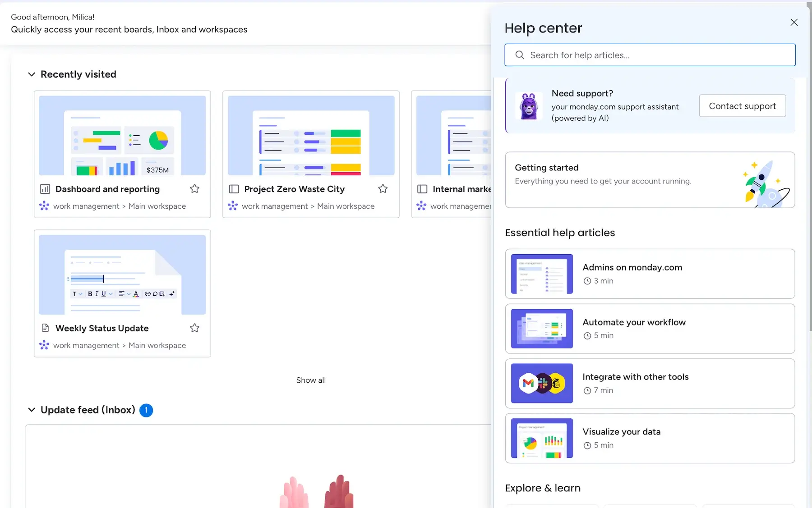Click work management icon under Internal marketing
This screenshot has width=812, height=508.
[x=421, y=206]
